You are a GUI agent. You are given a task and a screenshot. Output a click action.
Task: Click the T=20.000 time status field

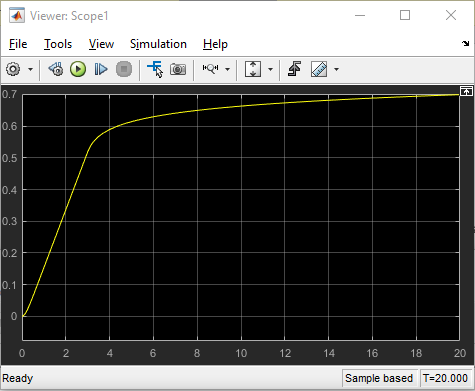(445, 378)
